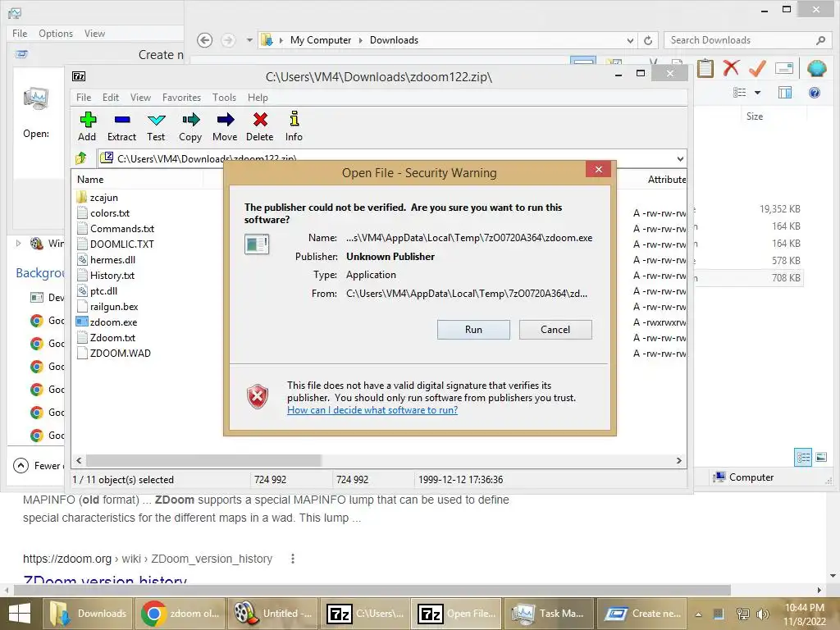Open the view layout dropdown arrow in Downloads
The height and width of the screenshot is (630, 840).
[757, 93]
